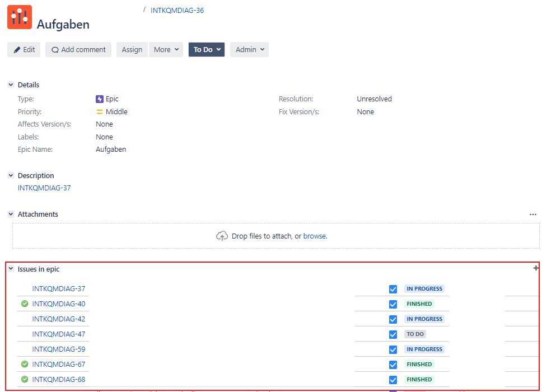Collapse the Issues in epic section
Image resolution: width=542 pixels, height=392 pixels.
coord(11,269)
